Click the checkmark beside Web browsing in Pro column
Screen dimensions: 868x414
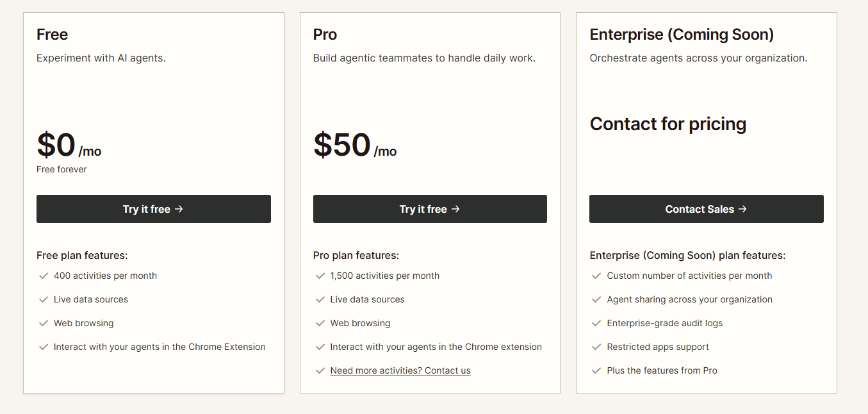pos(320,323)
